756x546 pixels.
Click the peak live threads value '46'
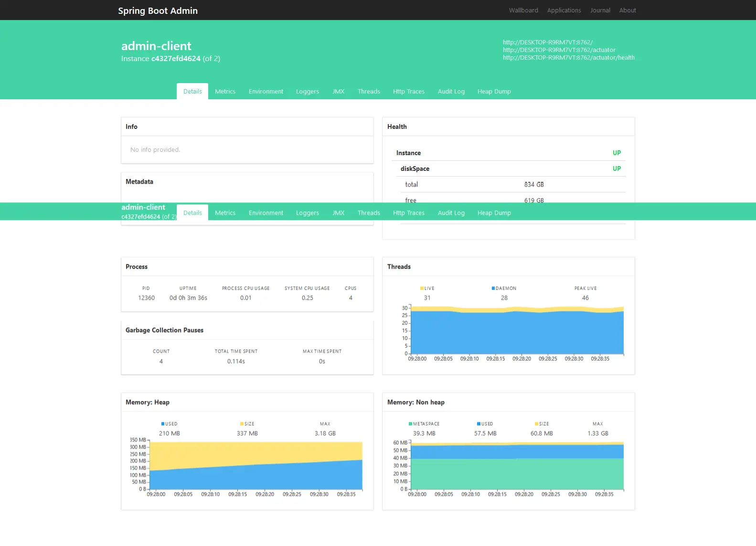pyautogui.click(x=586, y=298)
